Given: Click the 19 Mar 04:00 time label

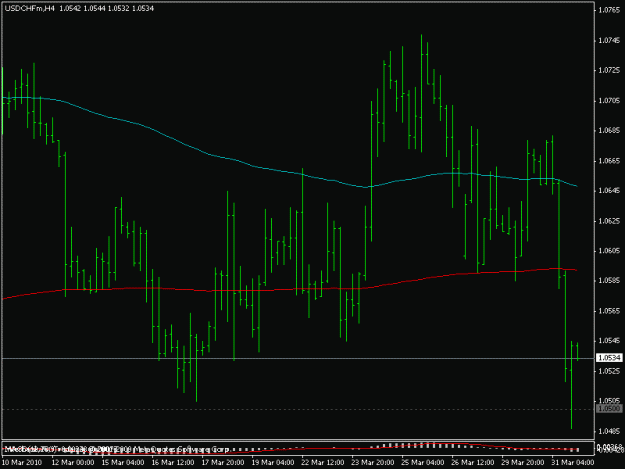Looking at the screenshot, I should [273, 462].
